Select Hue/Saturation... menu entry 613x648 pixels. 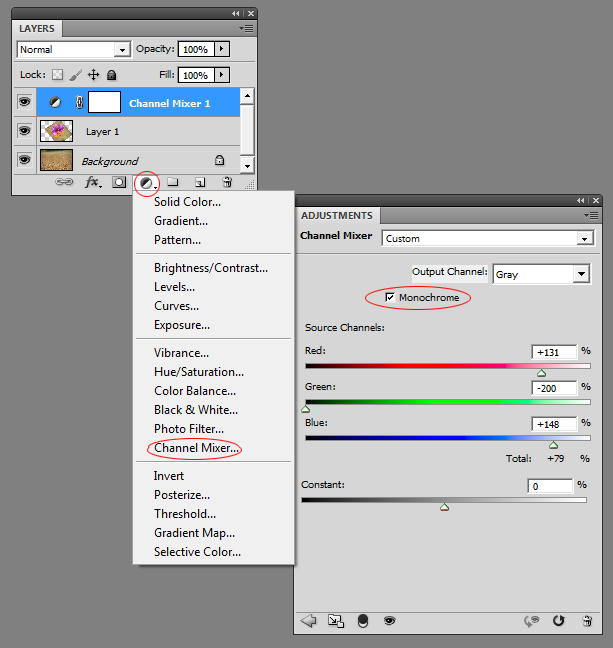click(198, 372)
